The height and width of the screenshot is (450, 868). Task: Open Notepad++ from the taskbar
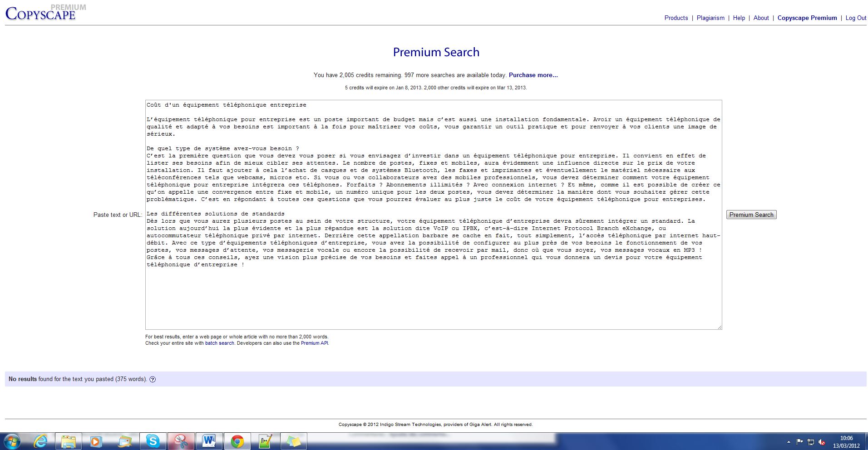click(x=265, y=441)
